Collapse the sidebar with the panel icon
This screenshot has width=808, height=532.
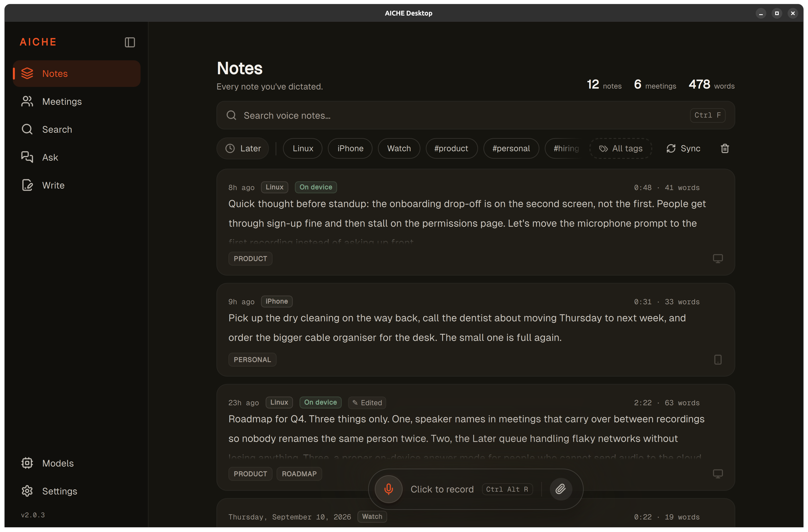point(130,42)
